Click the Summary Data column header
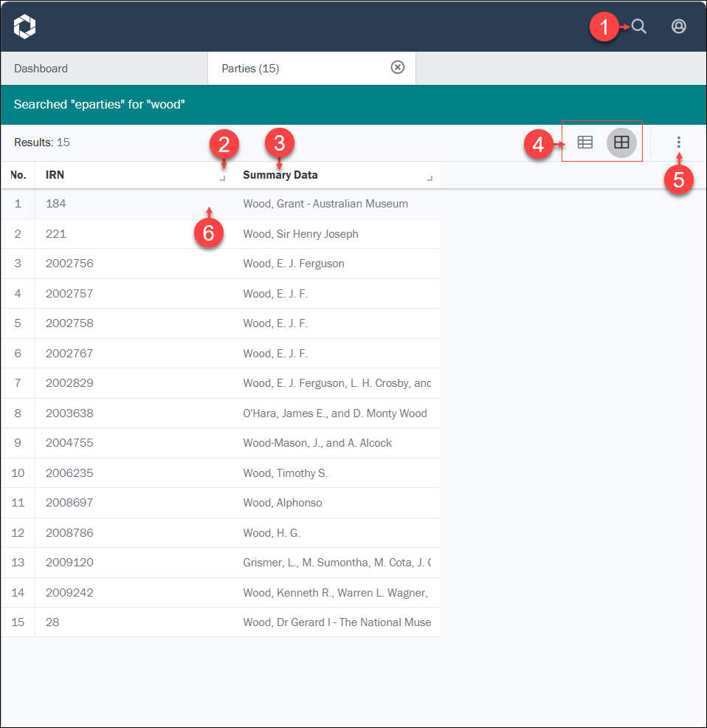Viewport: 707px width, 728px height. (x=280, y=175)
